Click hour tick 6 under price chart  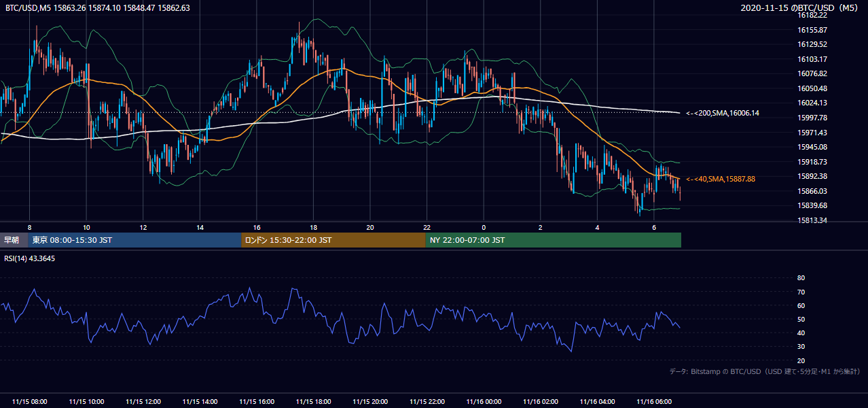coord(654,227)
